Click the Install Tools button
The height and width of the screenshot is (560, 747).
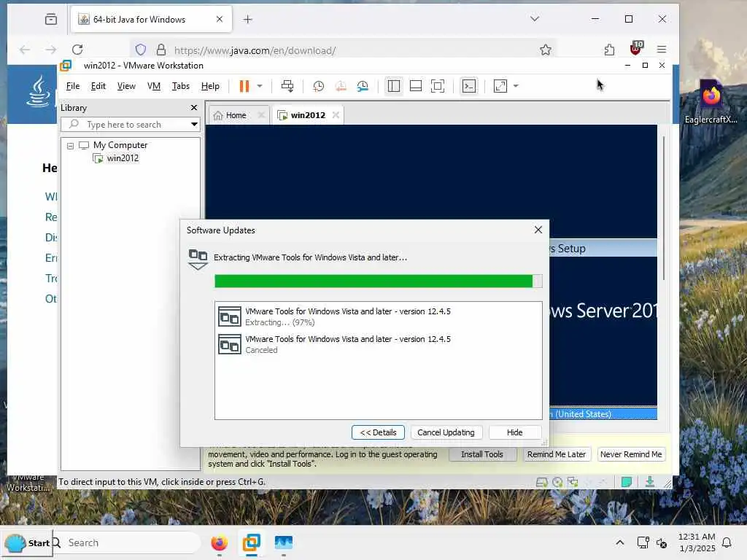coord(482,454)
